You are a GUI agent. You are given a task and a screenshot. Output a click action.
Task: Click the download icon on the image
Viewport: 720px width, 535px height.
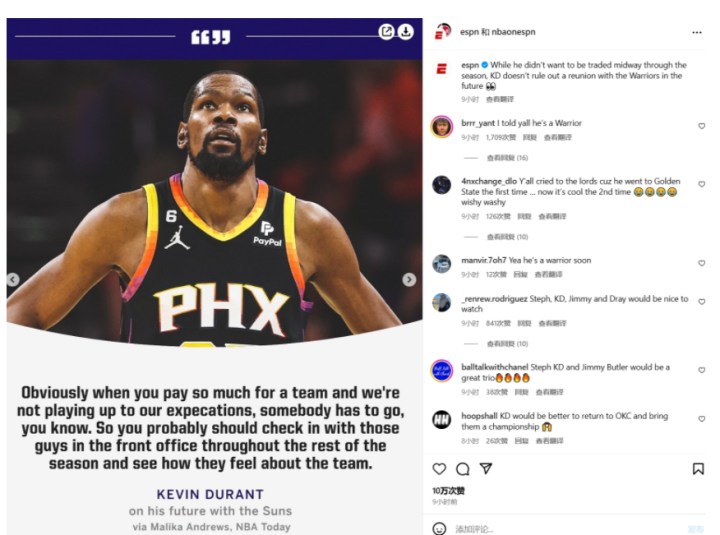pyautogui.click(x=405, y=31)
